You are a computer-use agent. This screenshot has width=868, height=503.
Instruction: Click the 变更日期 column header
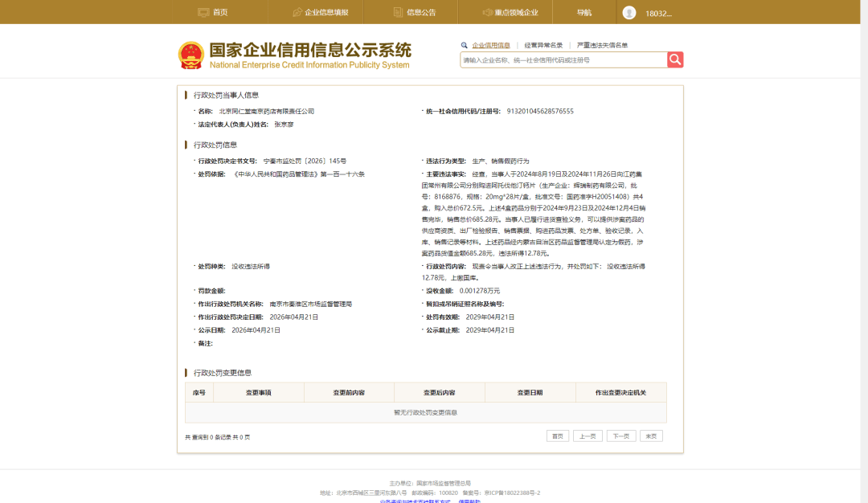coord(530,392)
